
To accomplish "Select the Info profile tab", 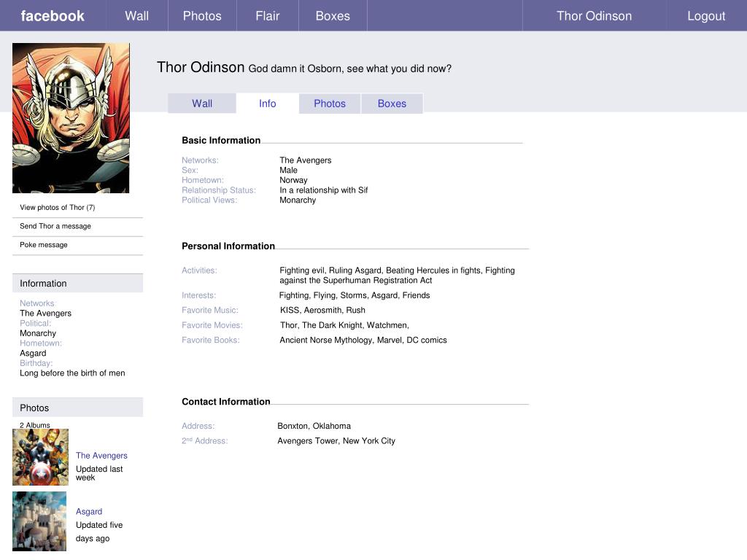I will pyautogui.click(x=267, y=104).
